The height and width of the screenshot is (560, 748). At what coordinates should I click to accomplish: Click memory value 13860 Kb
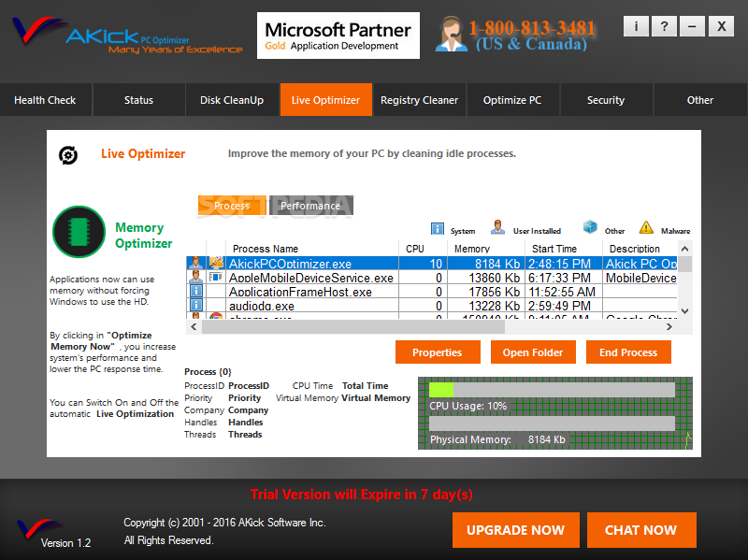(495, 278)
